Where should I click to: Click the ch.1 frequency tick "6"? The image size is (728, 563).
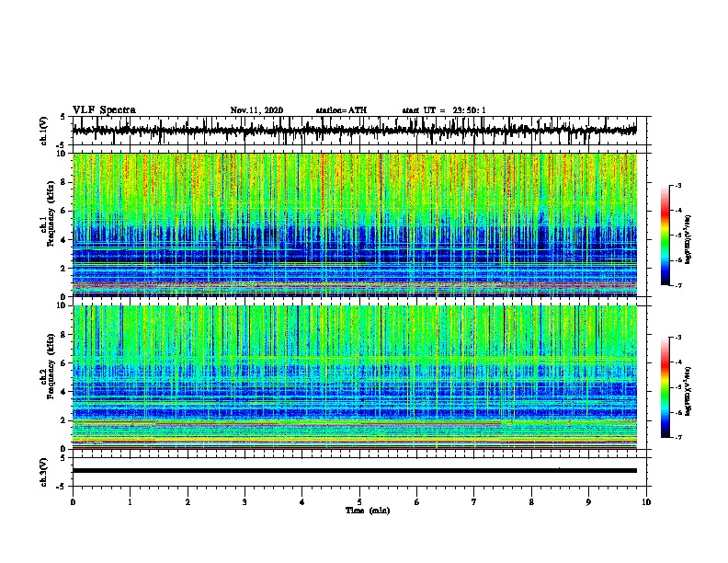(64, 211)
